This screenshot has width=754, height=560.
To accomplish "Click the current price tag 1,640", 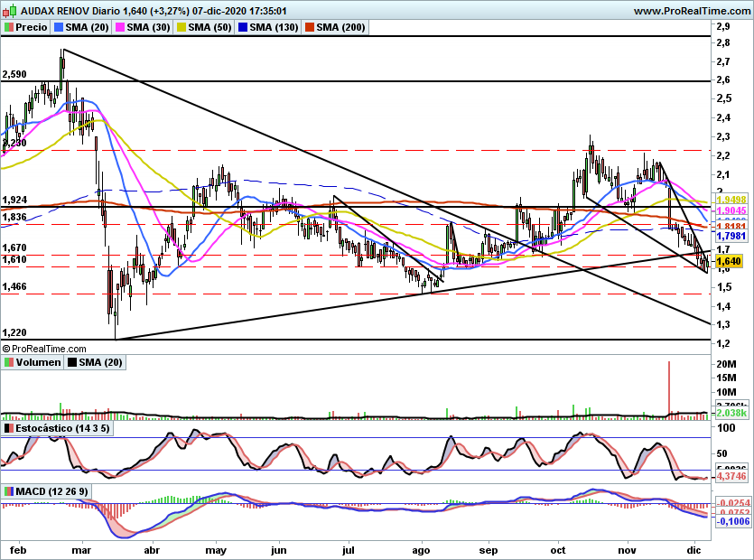I will click(729, 261).
